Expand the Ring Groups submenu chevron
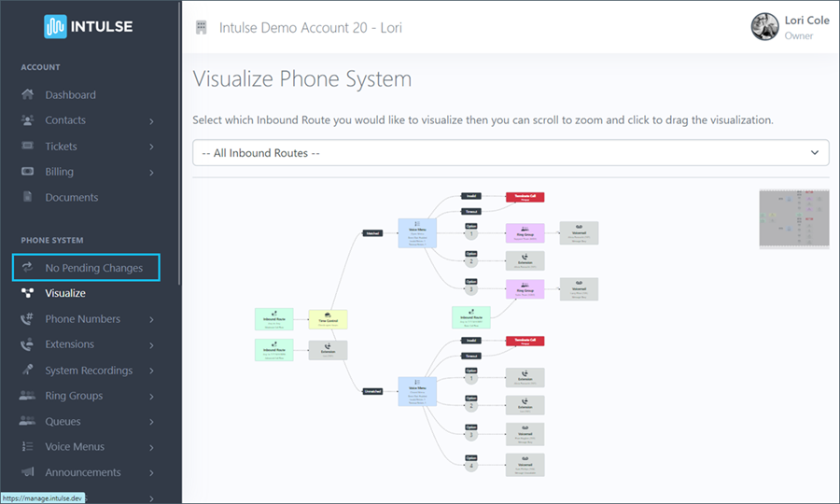The width and height of the screenshot is (840, 504). click(151, 397)
